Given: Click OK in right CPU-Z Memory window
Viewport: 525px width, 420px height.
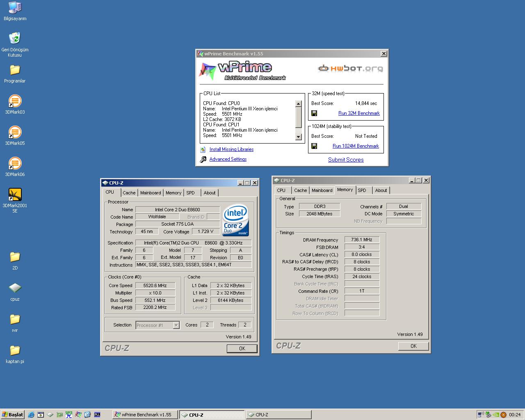Looking at the screenshot, I should tap(413, 346).
